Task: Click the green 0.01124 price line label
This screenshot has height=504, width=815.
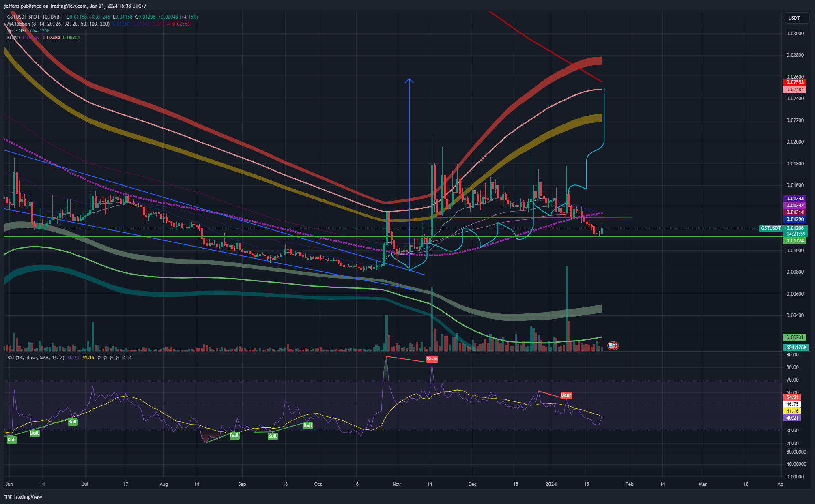Action: coord(795,241)
